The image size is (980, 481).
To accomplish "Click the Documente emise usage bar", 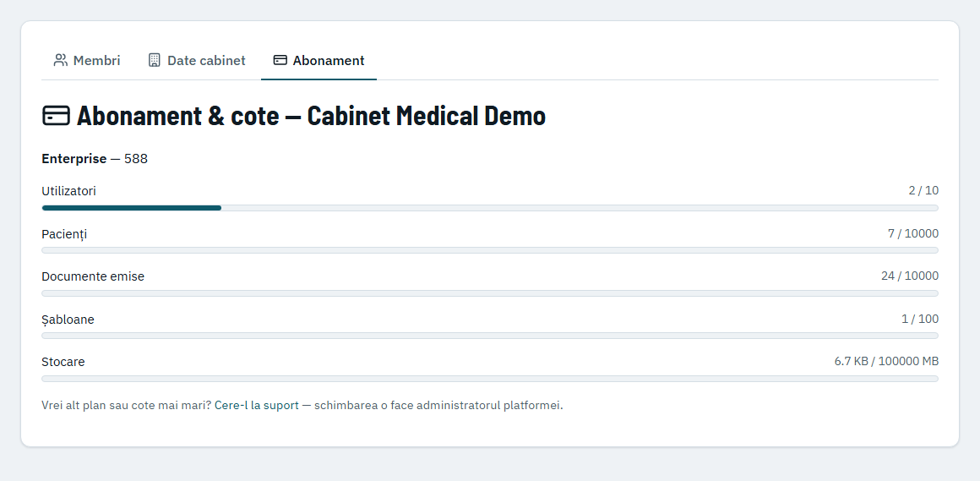I will click(490, 293).
